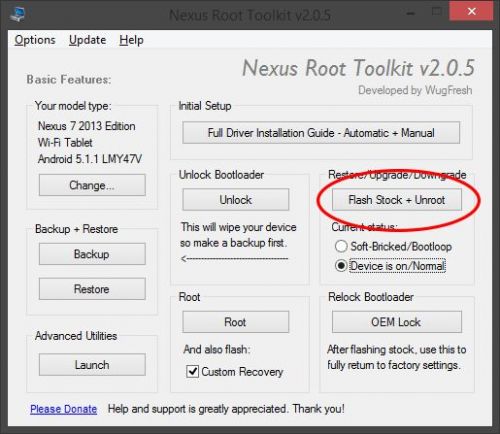
Task: Open the Update menu
Action: pos(87,40)
